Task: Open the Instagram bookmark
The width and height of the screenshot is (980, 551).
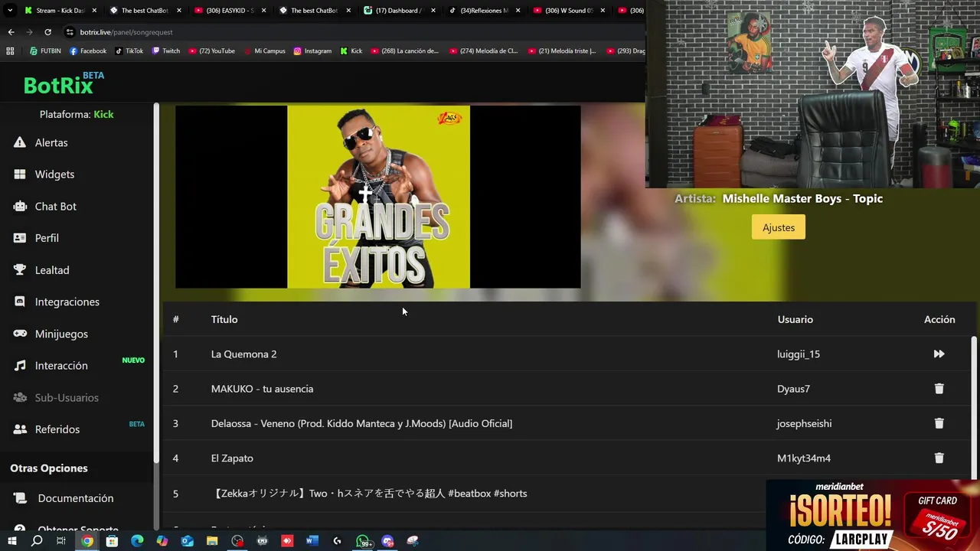Action: point(312,51)
